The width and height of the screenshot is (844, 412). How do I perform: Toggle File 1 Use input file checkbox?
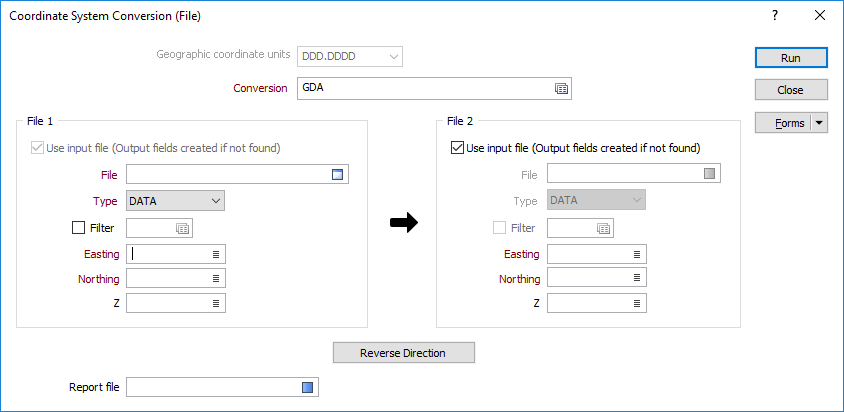point(37,148)
